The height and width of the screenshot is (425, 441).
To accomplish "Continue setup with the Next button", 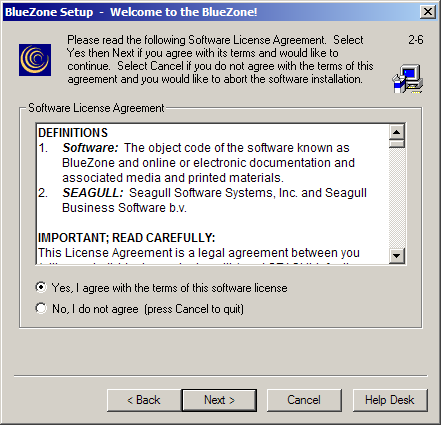I will pos(219,400).
